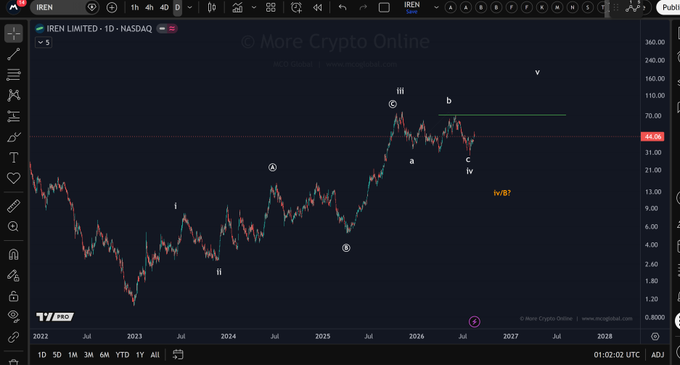This screenshot has width=680, height=365.
Task: Select the trend line drawing tool
Action: pyautogui.click(x=13, y=54)
